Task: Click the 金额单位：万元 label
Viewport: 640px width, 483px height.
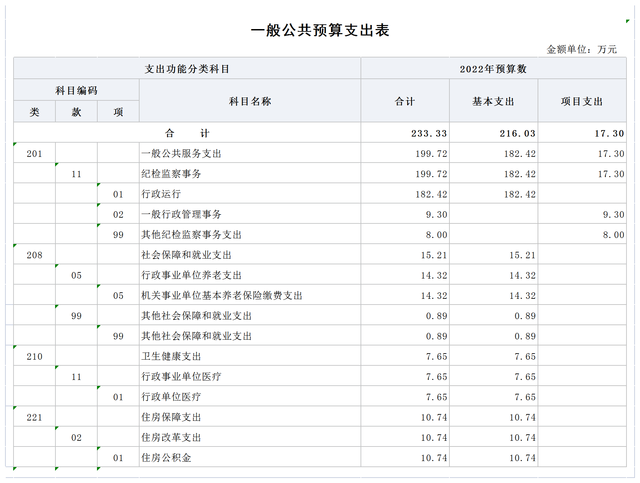Action: (x=583, y=48)
